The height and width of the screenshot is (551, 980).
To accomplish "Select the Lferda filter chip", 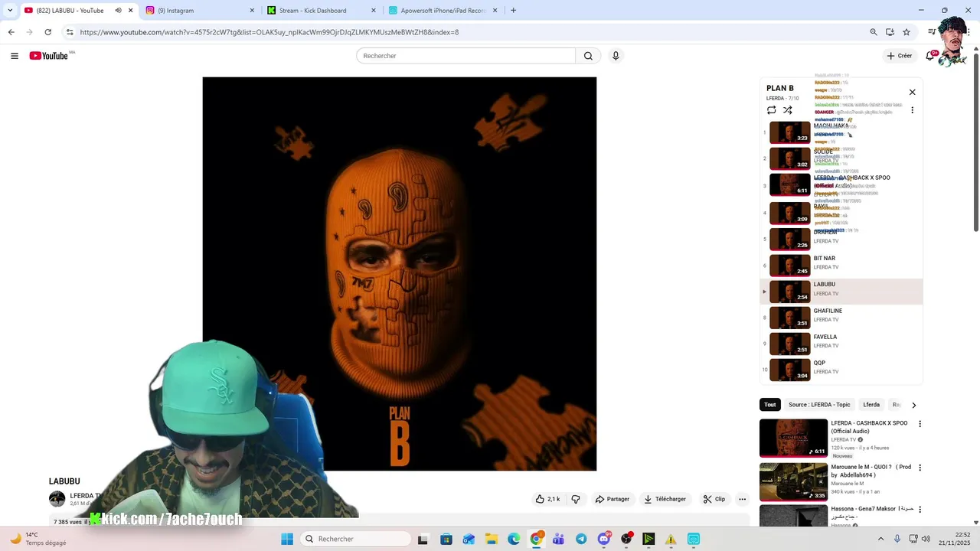I will click(x=871, y=405).
